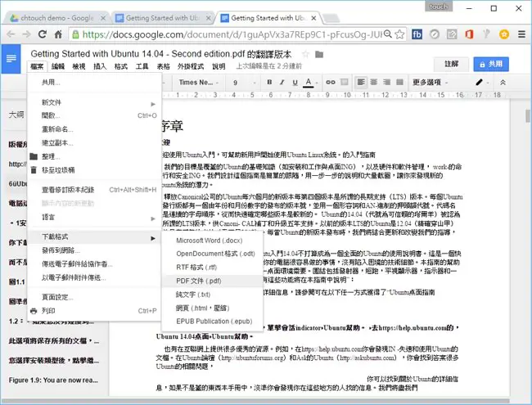532x405 pixels.
Task: Click the star document icon beside title
Action: point(306,54)
